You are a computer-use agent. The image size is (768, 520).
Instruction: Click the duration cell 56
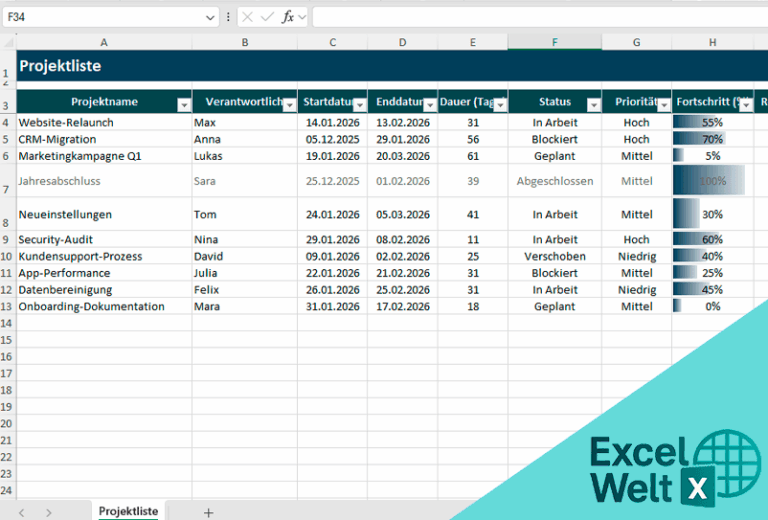point(473,139)
